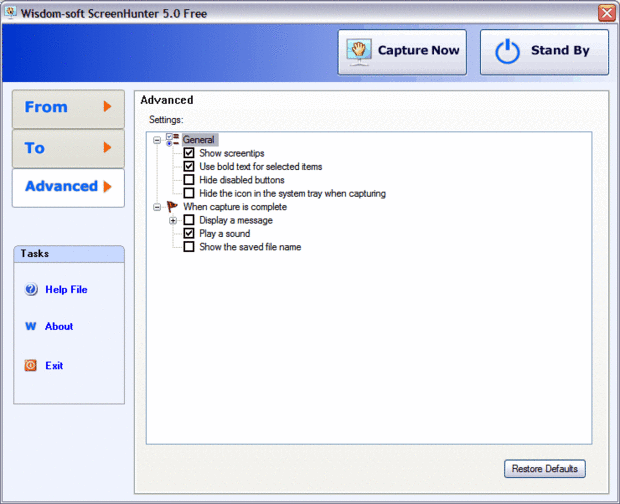The image size is (620, 504).
Task: Click the Stand By button
Action: tap(544, 52)
